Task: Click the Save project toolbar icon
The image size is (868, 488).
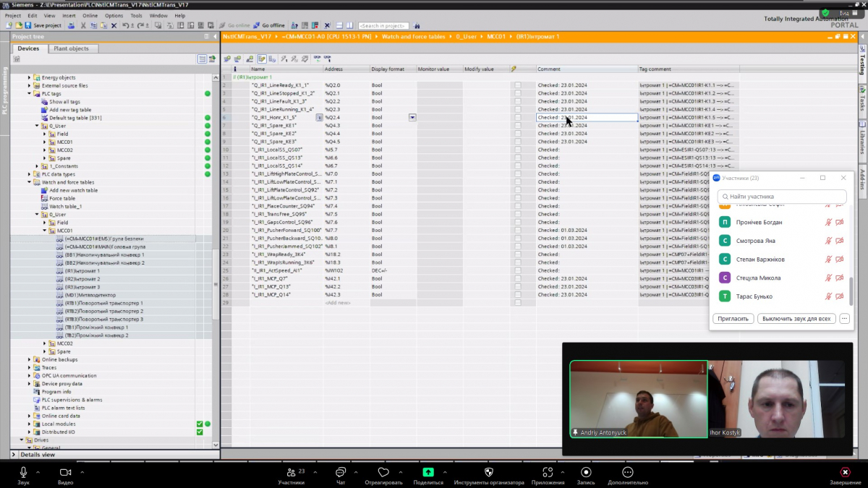Action: click(x=27, y=25)
